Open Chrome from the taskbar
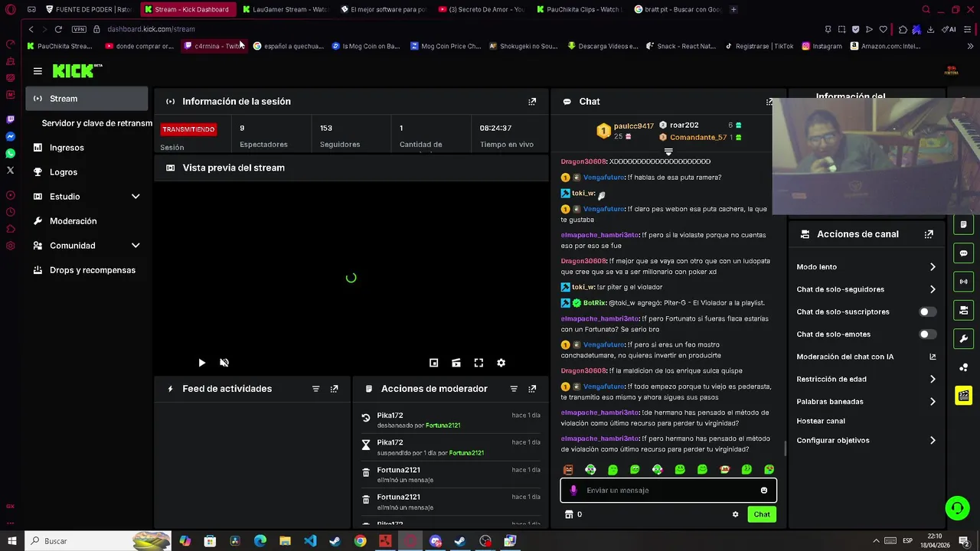 (360, 541)
